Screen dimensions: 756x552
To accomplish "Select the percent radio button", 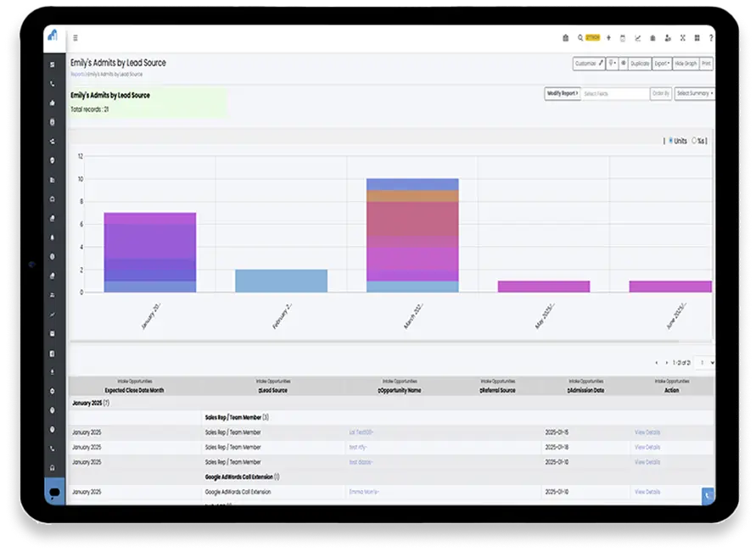I will click(x=694, y=141).
